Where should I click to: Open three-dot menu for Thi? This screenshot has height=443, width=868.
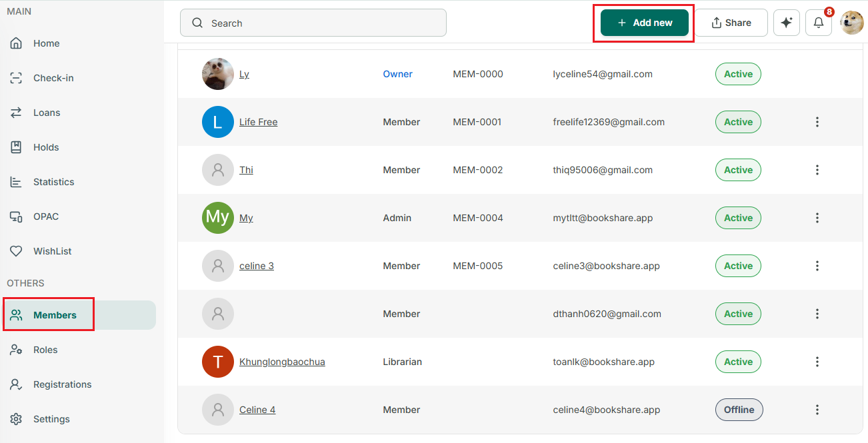(817, 170)
